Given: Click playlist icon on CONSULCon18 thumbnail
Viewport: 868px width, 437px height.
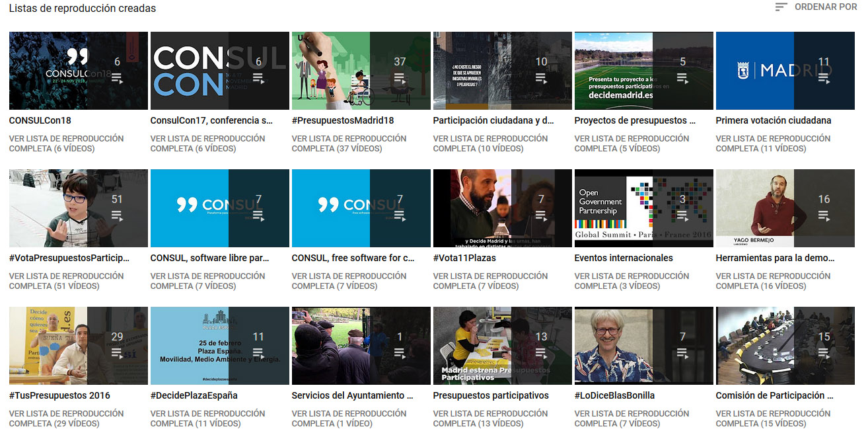Looking at the screenshot, I should [117, 78].
